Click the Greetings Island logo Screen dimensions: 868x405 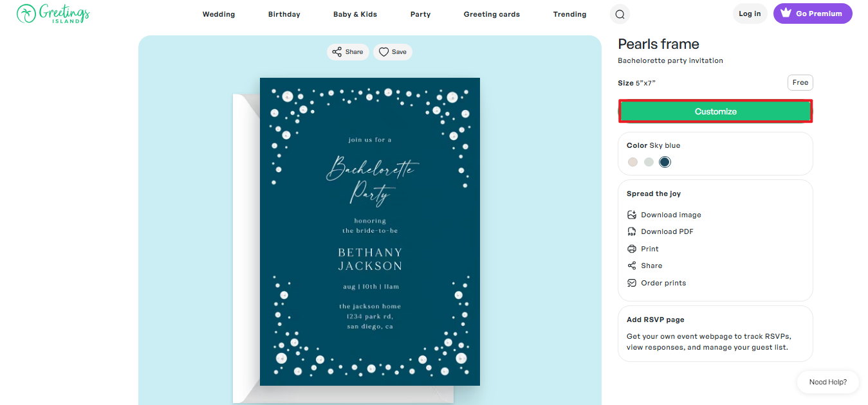pos(53,14)
